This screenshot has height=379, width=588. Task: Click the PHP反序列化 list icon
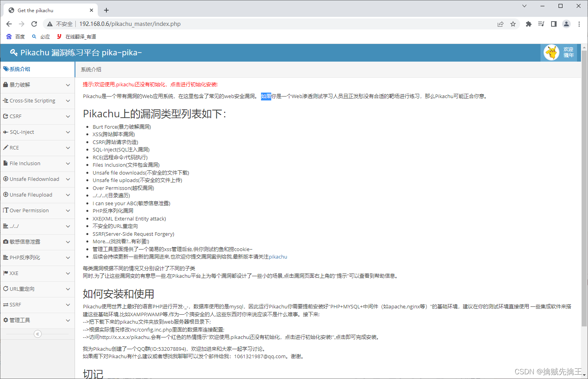point(5,257)
